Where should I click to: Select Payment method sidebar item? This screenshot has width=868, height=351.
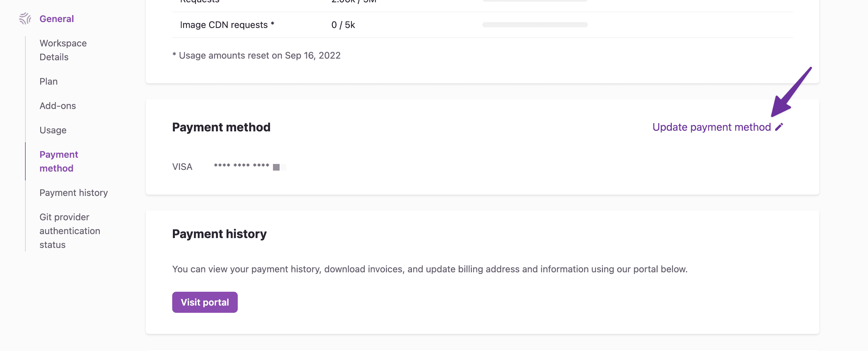click(59, 161)
